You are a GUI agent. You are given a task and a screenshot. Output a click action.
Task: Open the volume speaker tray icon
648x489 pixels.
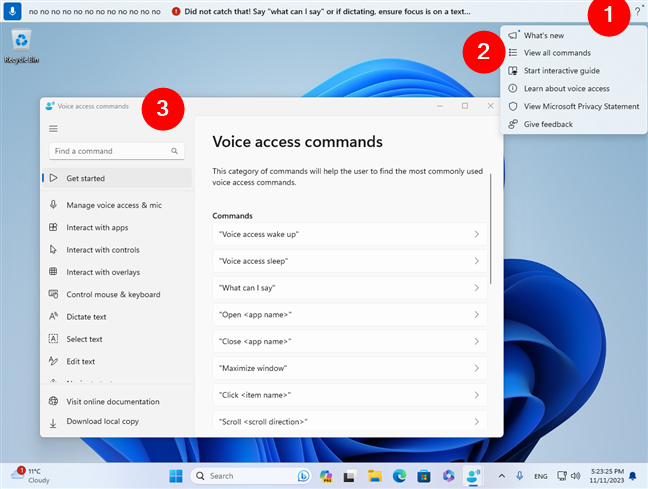pyautogui.click(x=575, y=476)
